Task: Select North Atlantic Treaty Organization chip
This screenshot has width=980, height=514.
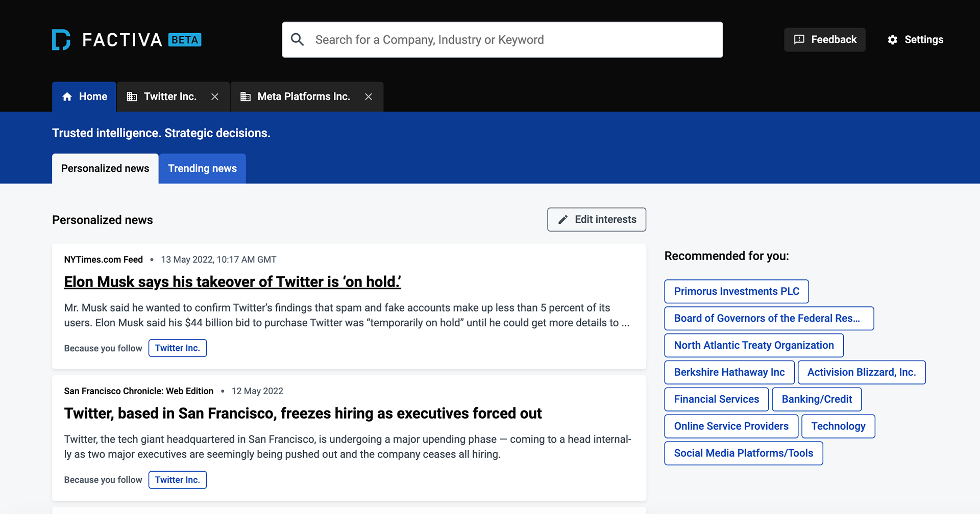Action: [x=754, y=345]
